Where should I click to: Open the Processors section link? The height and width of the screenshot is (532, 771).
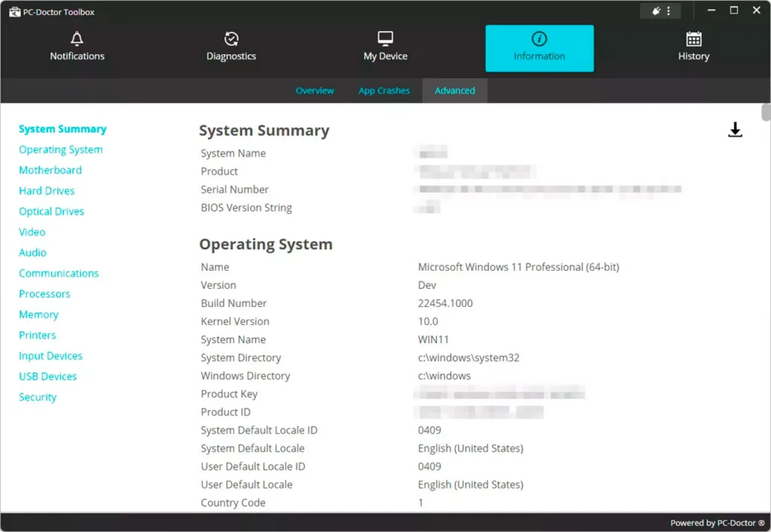[x=44, y=293]
